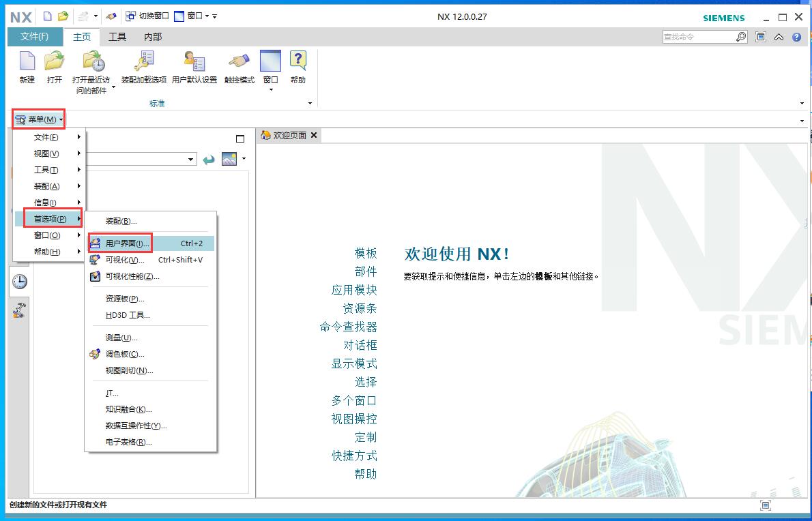Select 用户界面(I)... from preferences submenu
The height and width of the screenshot is (521, 812).
coord(127,243)
